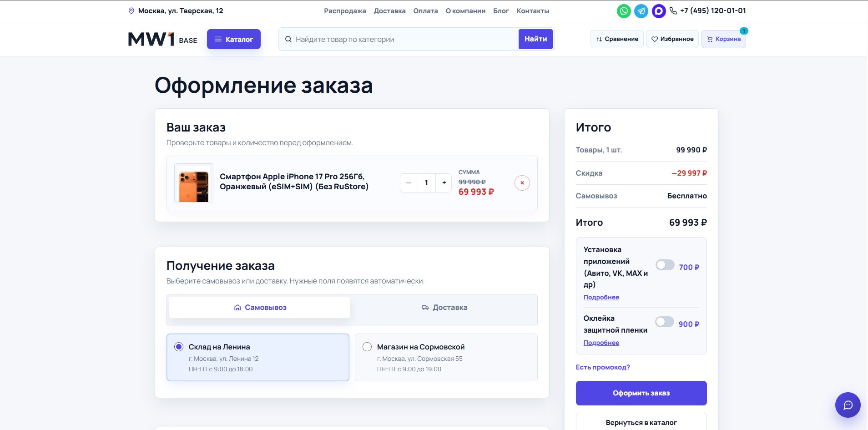Open the floating chat bubble widget
Viewport: 868px width, 430px height.
coord(848,405)
